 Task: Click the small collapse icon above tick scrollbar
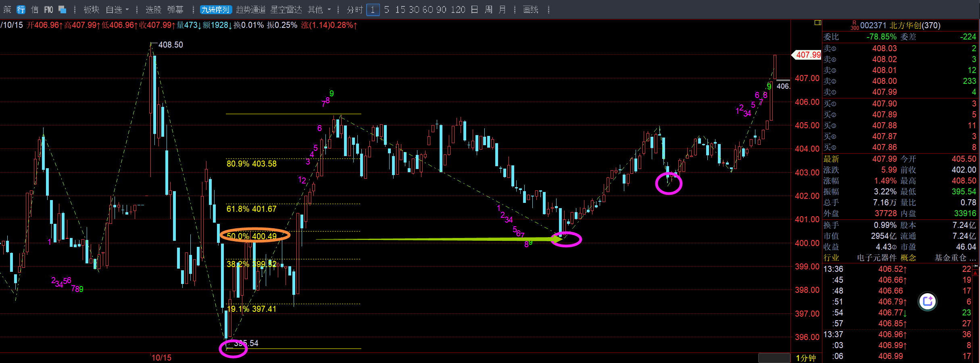976,266
